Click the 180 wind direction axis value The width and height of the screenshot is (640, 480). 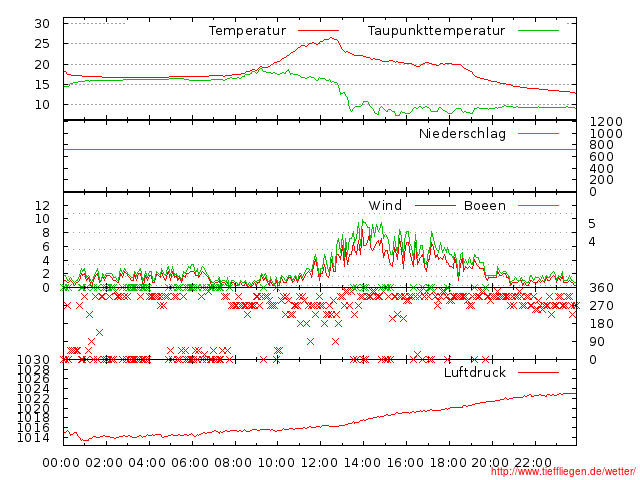(x=602, y=324)
